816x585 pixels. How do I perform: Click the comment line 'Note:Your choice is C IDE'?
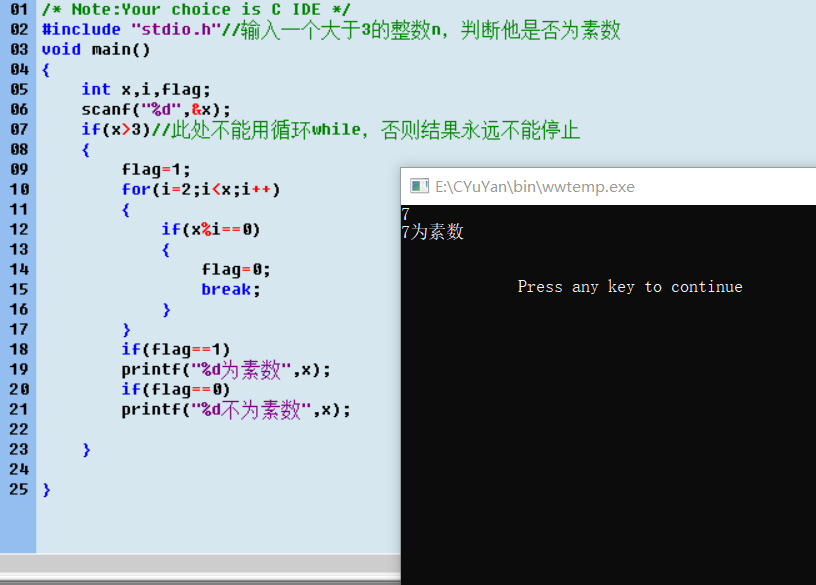(196, 9)
